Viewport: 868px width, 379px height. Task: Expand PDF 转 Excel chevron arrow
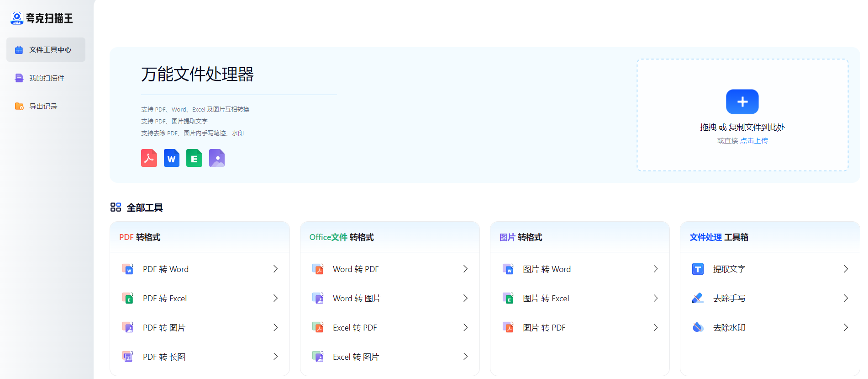click(275, 298)
